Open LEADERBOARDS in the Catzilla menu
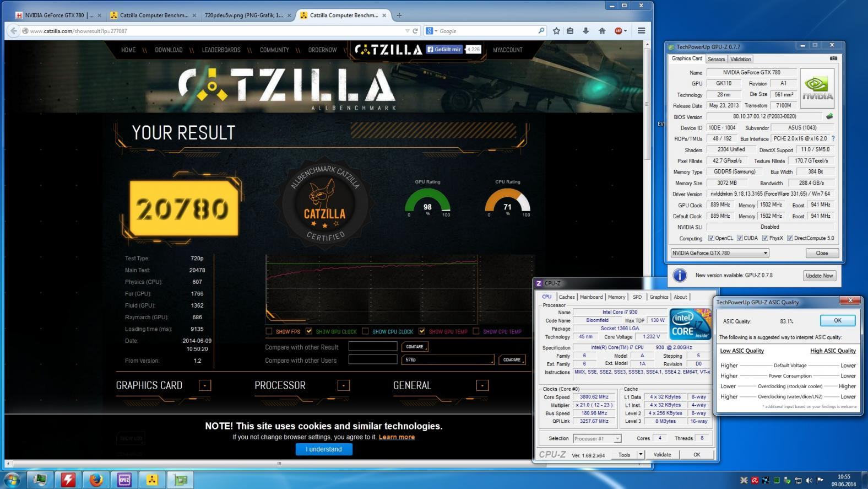 [x=221, y=50]
